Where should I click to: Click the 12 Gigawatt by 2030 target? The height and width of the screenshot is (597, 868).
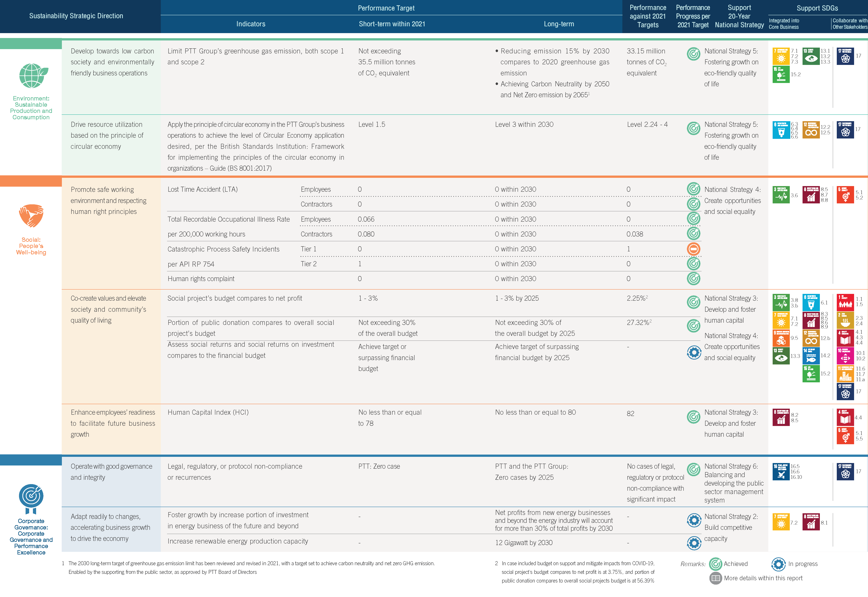pos(524,543)
